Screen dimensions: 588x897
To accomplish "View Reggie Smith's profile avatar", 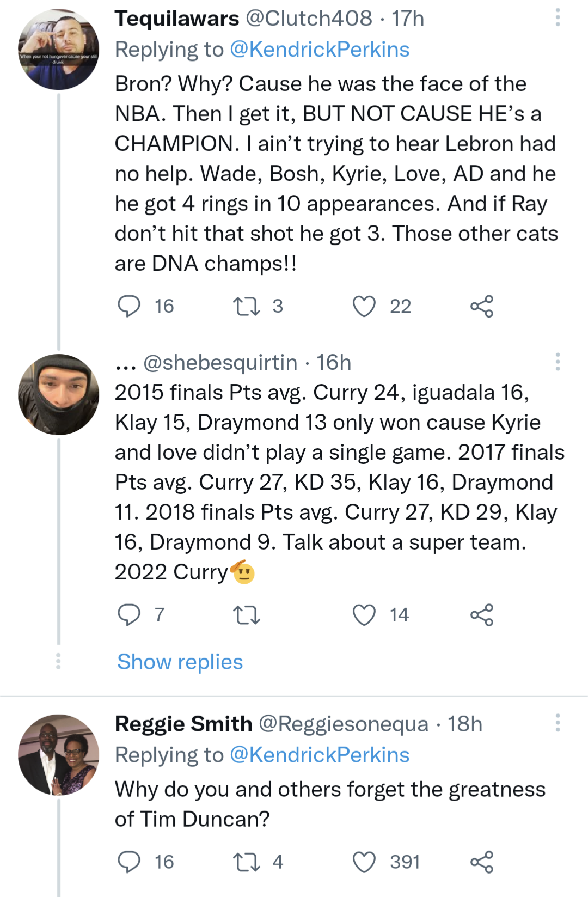I will click(59, 755).
